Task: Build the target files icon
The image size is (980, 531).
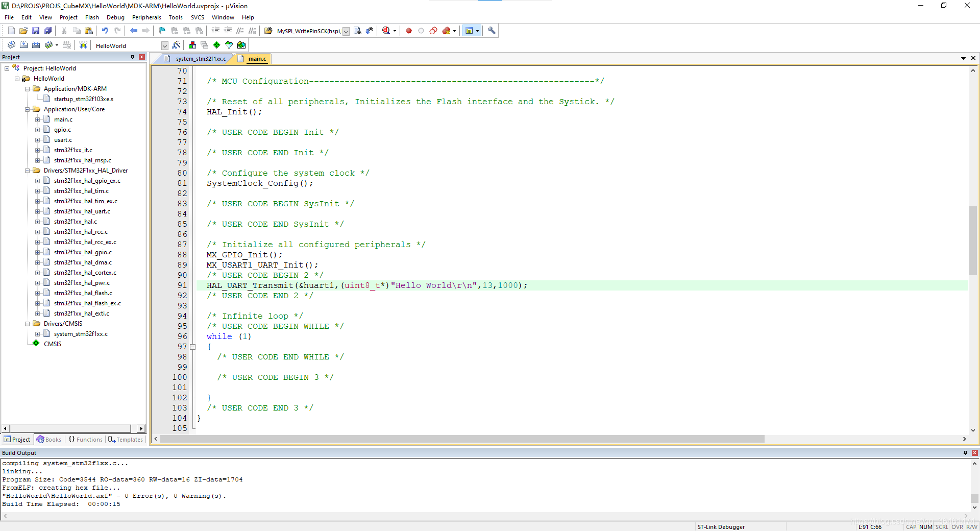Action: click(x=23, y=45)
